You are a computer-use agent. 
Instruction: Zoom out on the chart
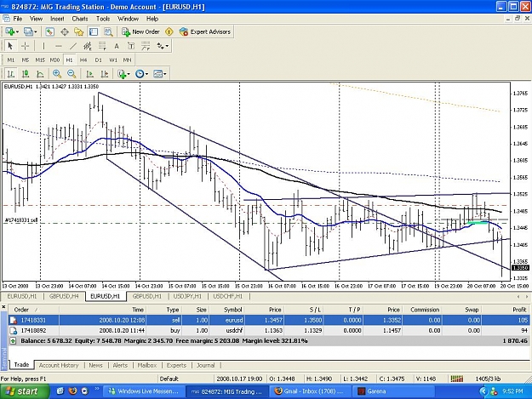click(x=72, y=73)
